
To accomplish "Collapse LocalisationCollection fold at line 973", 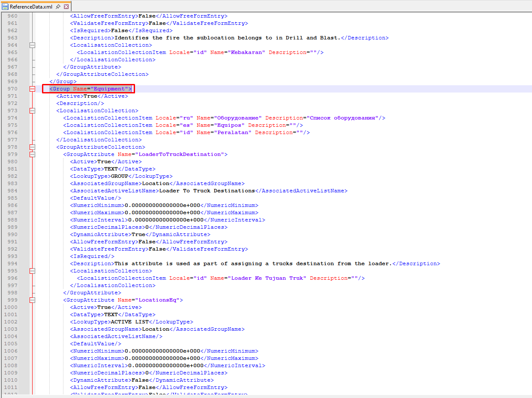I will [32, 111].
